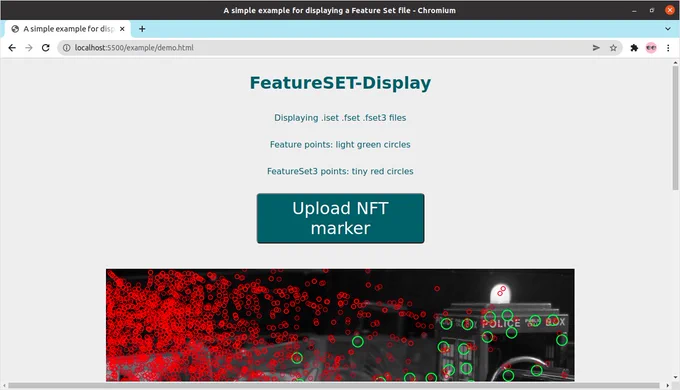Close the Chromium window

pos(670,10)
